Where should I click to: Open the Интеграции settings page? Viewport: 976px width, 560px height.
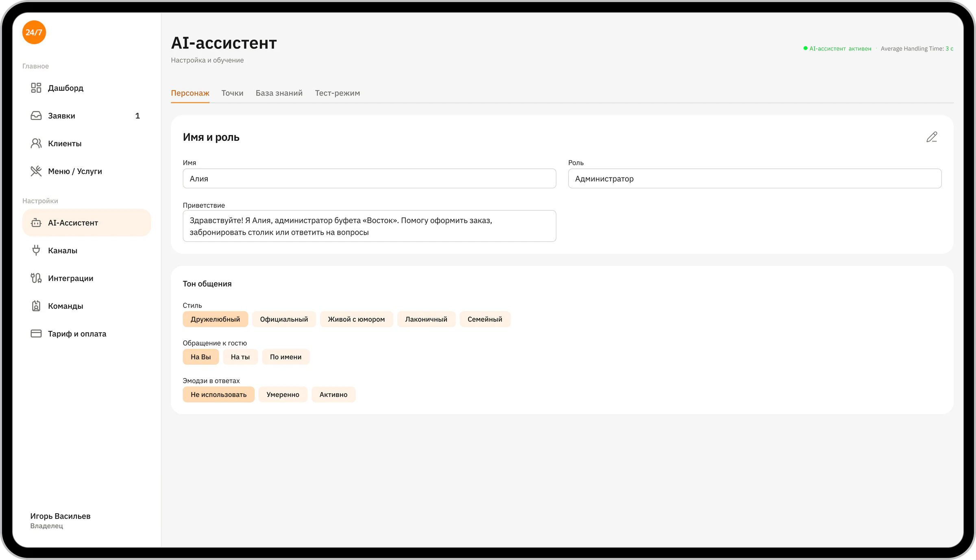[87, 278]
